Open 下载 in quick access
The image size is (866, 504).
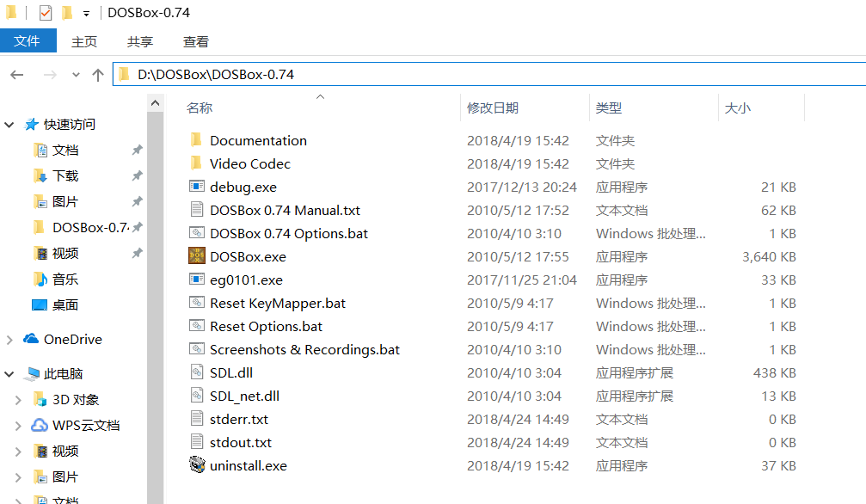(x=65, y=176)
